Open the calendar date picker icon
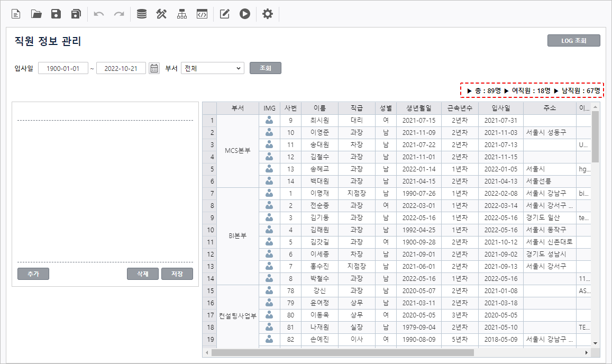612x364 pixels. 154,68
